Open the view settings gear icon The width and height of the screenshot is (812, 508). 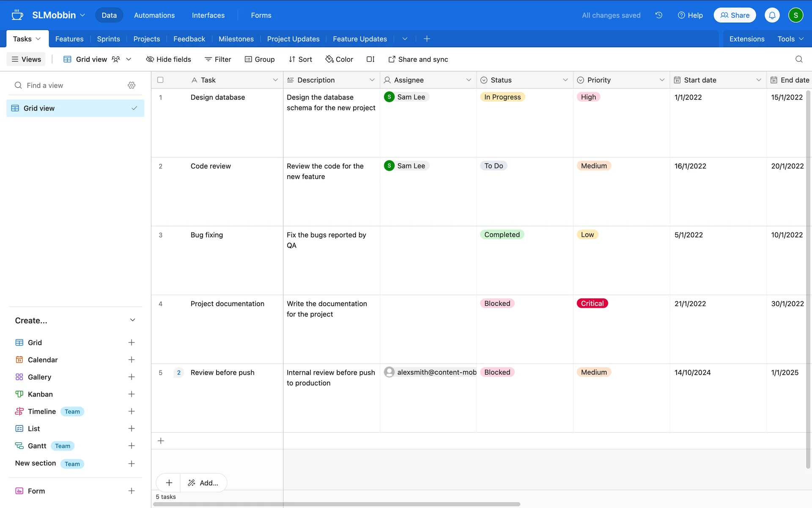tap(132, 86)
